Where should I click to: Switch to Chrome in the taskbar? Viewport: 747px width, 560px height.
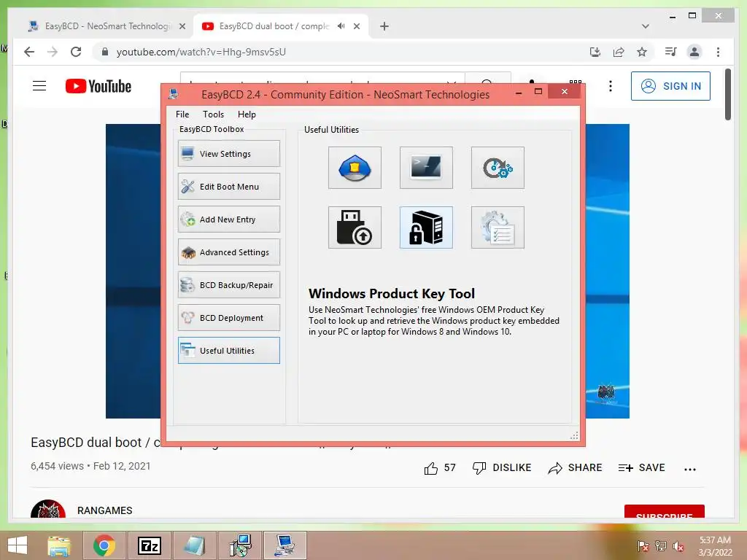click(x=104, y=545)
